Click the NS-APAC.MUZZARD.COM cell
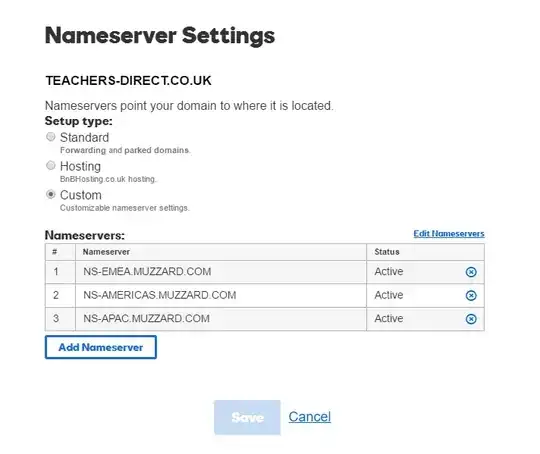 [221, 319]
